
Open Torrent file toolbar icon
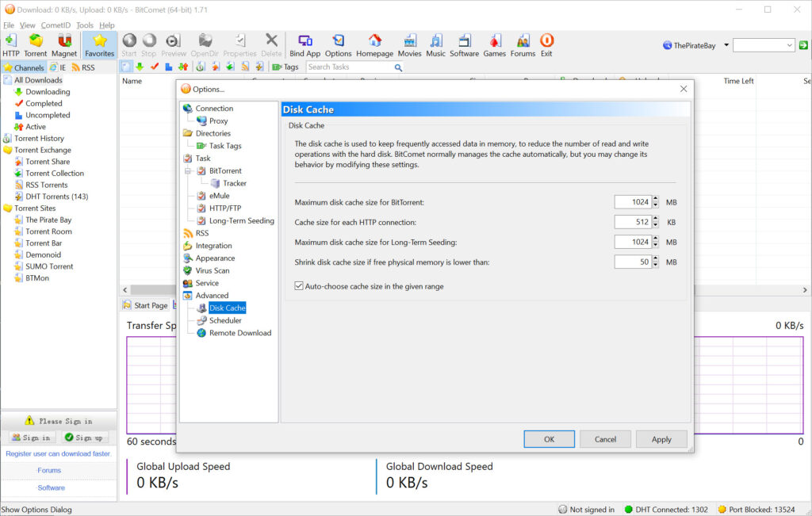(x=36, y=44)
